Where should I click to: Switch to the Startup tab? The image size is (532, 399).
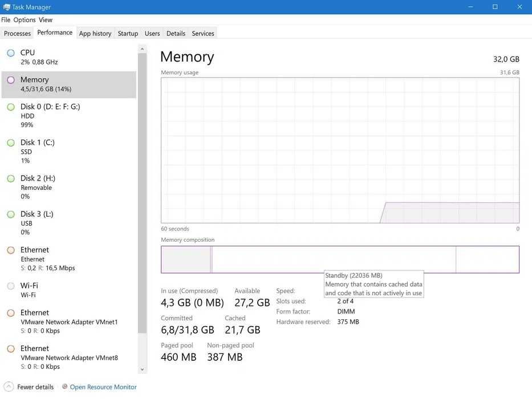pyautogui.click(x=128, y=34)
